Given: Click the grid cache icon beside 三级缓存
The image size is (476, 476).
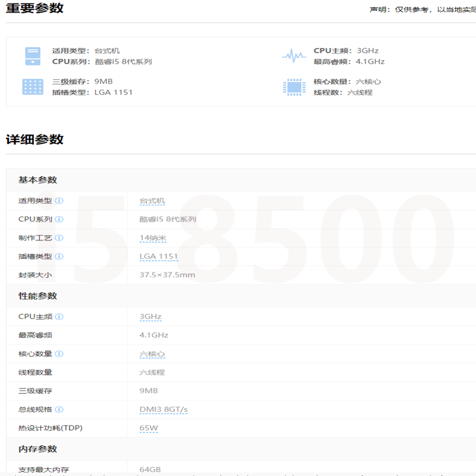Looking at the screenshot, I should [x=33, y=87].
